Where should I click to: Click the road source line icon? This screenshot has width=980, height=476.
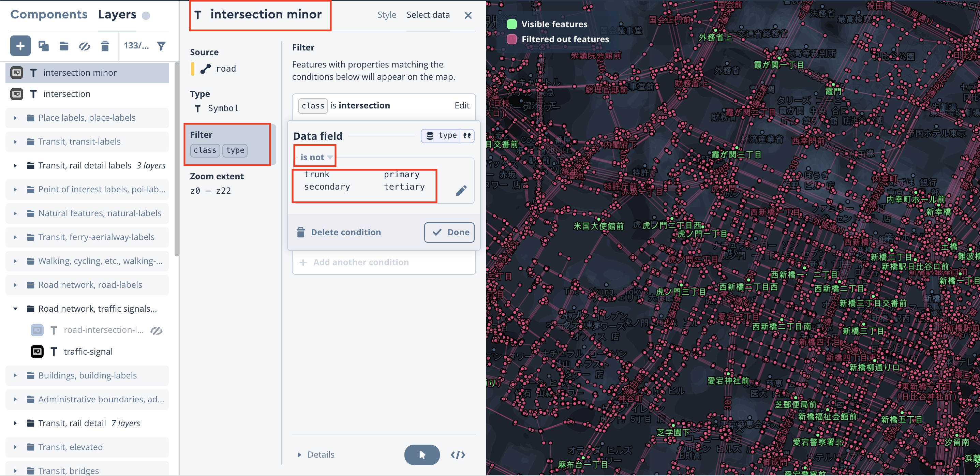click(x=205, y=69)
